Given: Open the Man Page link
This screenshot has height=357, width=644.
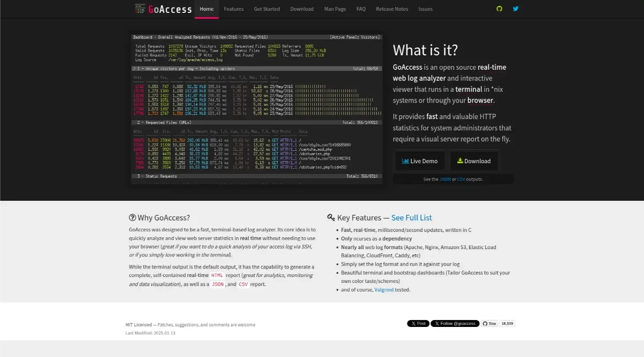Looking at the screenshot, I should pyautogui.click(x=335, y=9).
